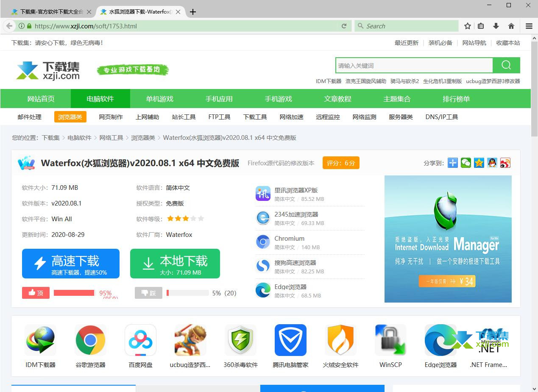The image size is (538, 392).
Task: Downvote with the gray 踩 button
Action: click(x=148, y=293)
